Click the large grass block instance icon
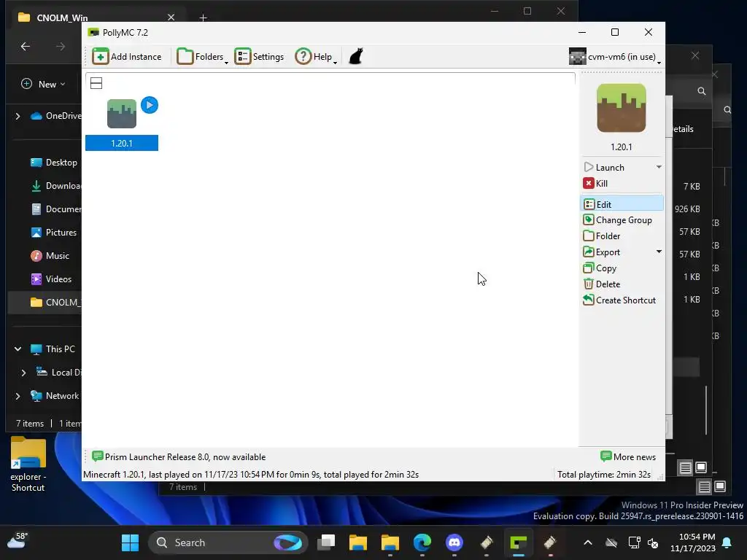This screenshot has height=560, width=747. click(622, 108)
